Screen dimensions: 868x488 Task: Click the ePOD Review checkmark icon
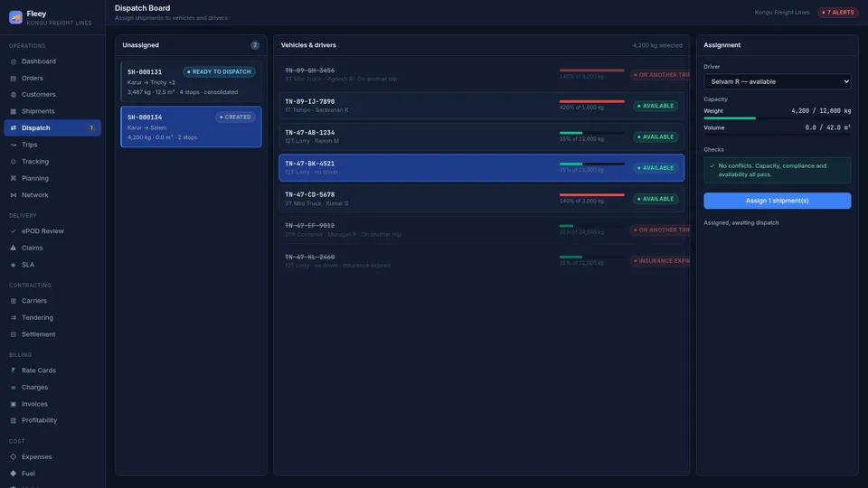(14, 231)
